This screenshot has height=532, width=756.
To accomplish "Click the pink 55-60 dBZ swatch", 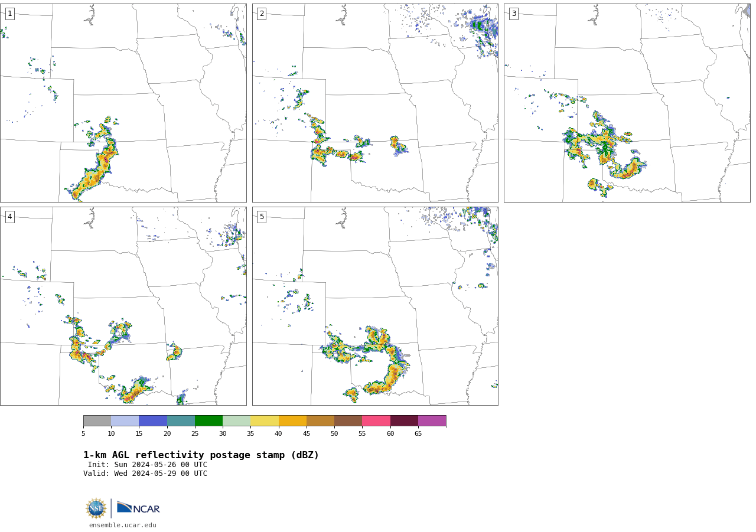I will [376, 421].
